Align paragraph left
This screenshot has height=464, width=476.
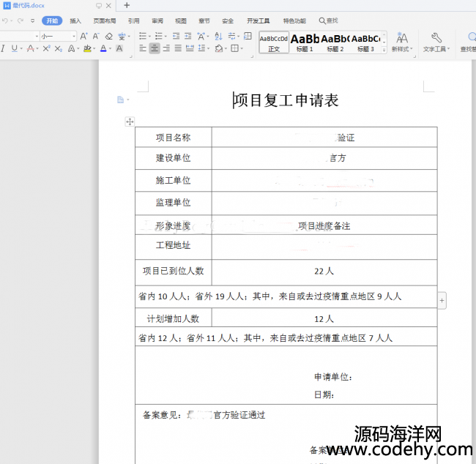click(143, 48)
